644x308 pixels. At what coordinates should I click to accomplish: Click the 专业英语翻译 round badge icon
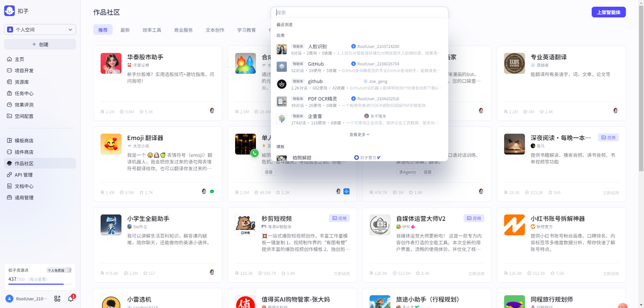click(x=515, y=63)
